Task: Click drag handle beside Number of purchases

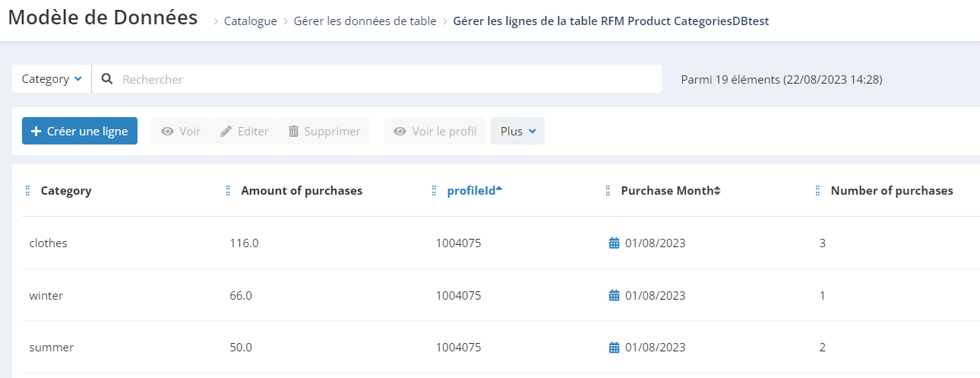Action: [817, 191]
